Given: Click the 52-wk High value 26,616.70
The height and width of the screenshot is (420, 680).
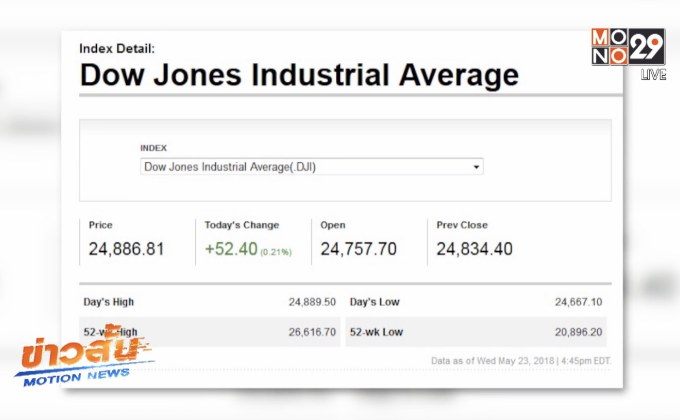Looking at the screenshot, I should 312,332.
